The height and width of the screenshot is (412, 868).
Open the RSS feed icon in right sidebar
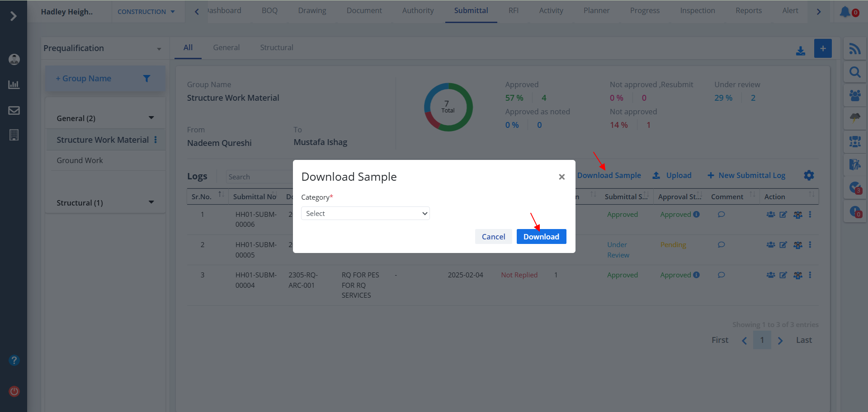tap(854, 49)
